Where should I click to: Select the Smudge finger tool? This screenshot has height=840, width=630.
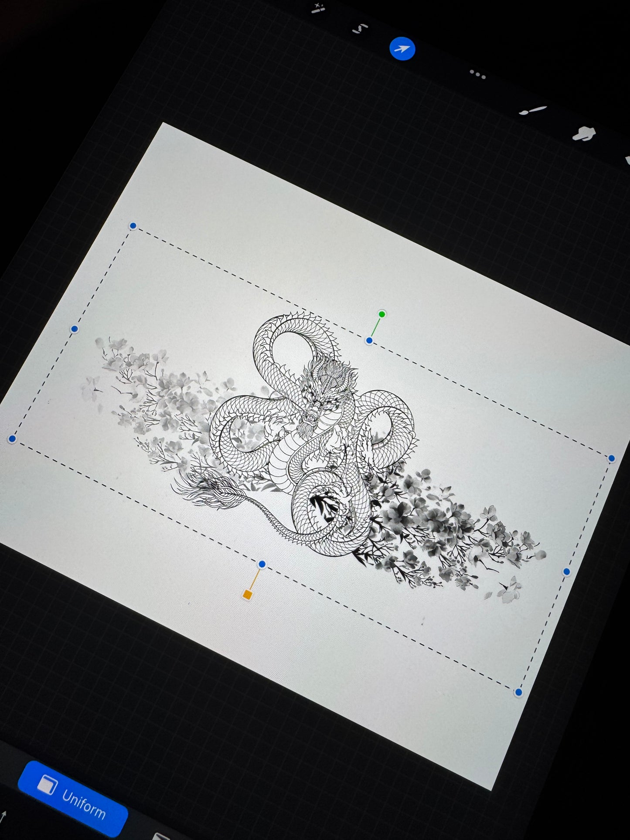[584, 133]
